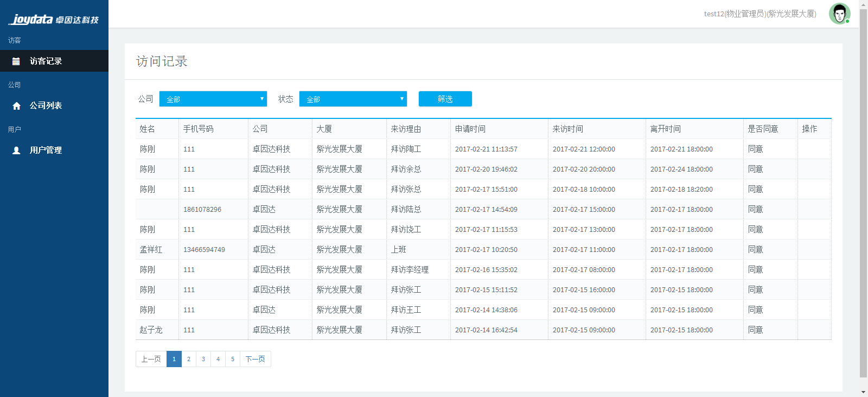Click the person icon beside 用户管理
868x397 pixels.
click(x=16, y=150)
